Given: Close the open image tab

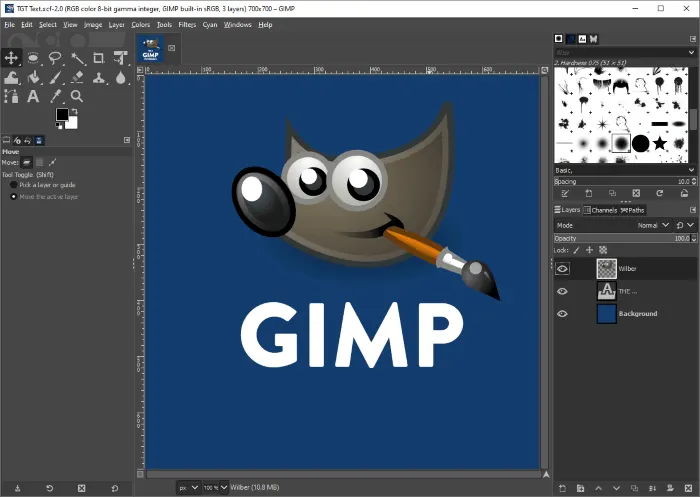Looking at the screenshot, I should tap(171, 48).
